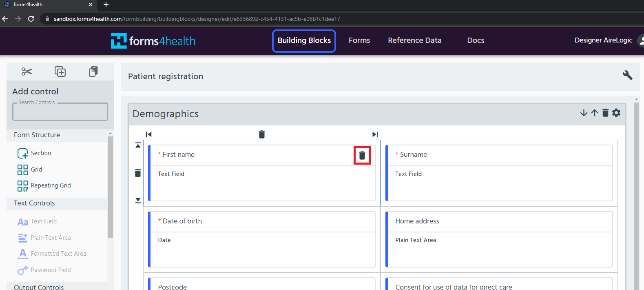The image size is (644, 290).
Task: Click the Patient registration title
Action: (x=166, y=76)
